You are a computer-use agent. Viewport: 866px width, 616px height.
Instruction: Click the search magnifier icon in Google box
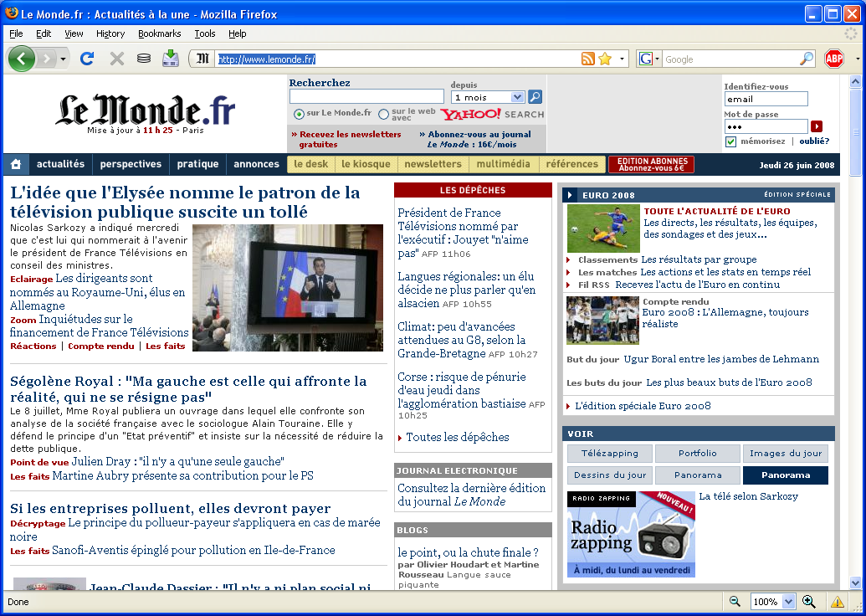click(x=807, y=59)
